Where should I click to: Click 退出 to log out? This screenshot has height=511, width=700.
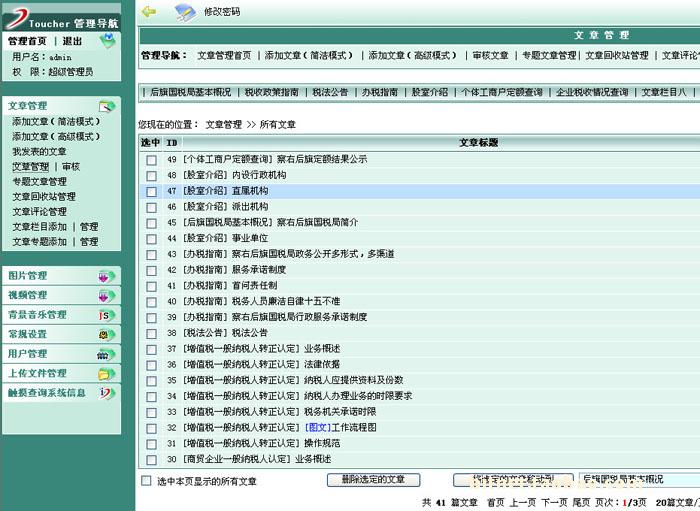tap(72, 41)
